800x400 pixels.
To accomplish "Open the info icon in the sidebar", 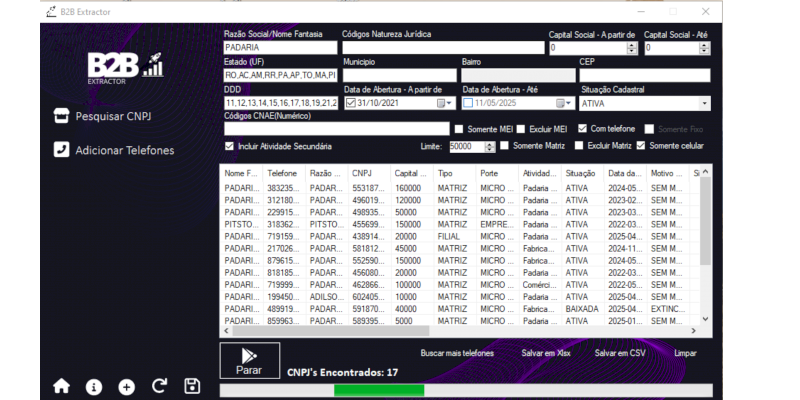I will click(94, 386).
